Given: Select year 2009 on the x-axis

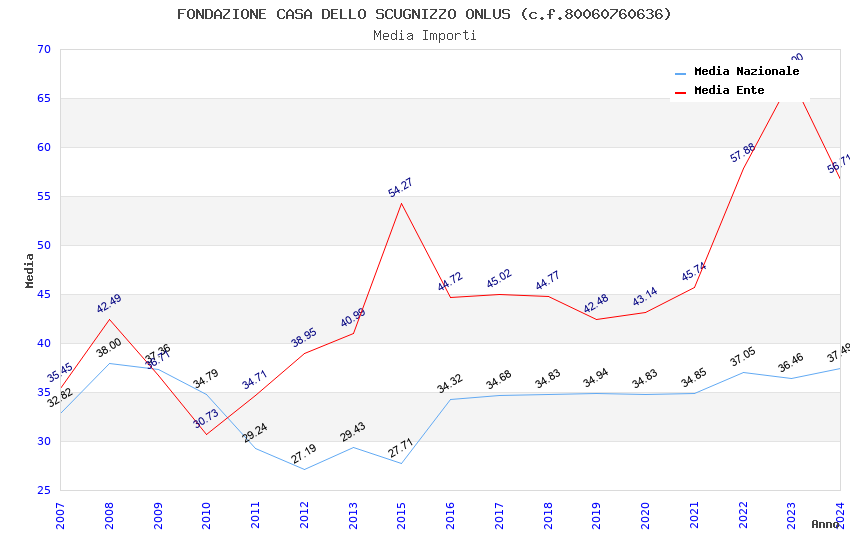Looking at the screenshot, I should pos(158,515).
